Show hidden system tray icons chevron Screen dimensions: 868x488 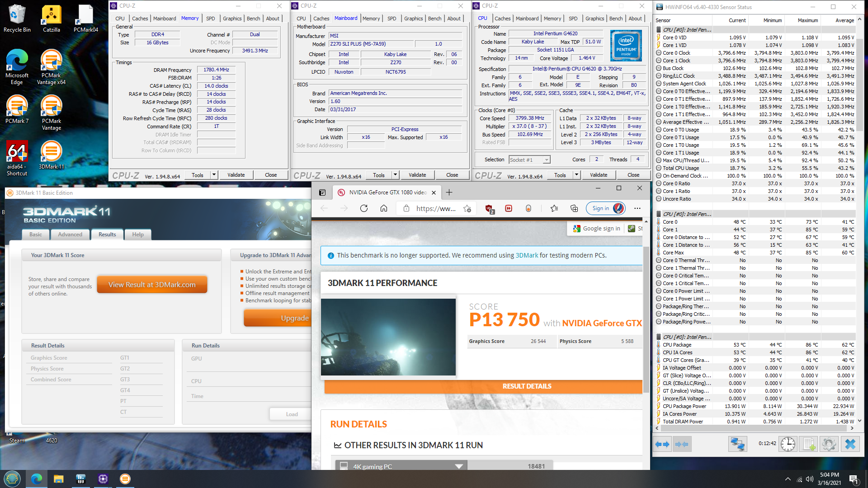pos(788,479)
